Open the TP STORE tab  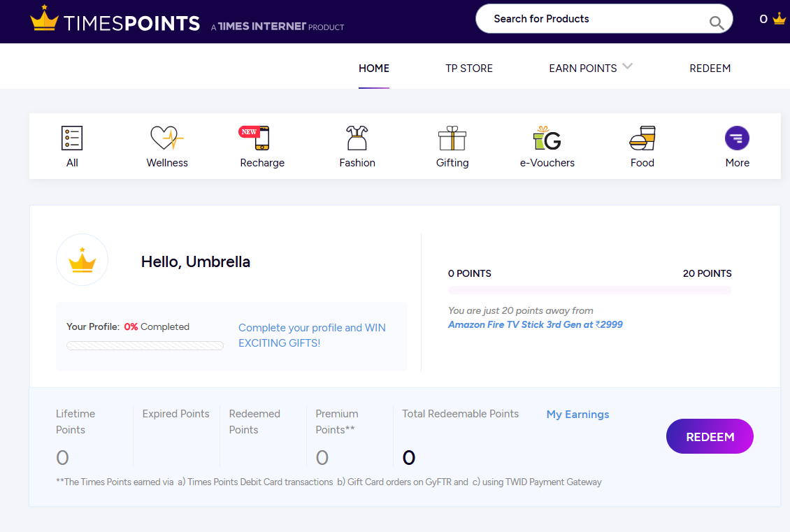pos(469,69)
